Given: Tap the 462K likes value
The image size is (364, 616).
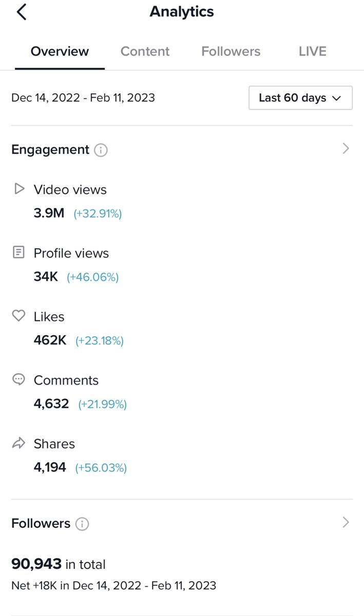Looking at the screenshot, I should pyautogui.click(x=50, y=340).
